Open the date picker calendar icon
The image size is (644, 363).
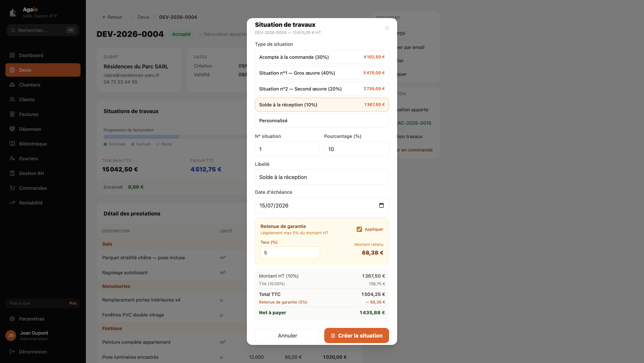pos(381,205)
